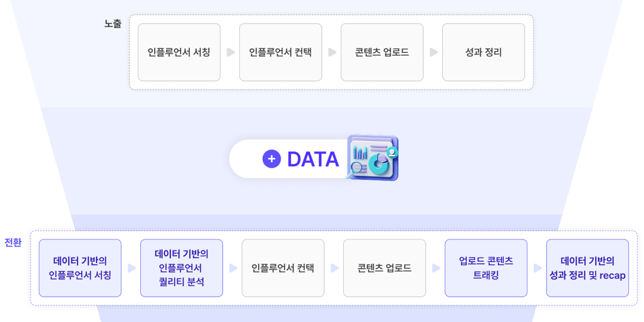Click the arrow pointing to 성과 정리 및 recap box
The image size is (644, 322).
pyautogui.click(x=538, y=268)
